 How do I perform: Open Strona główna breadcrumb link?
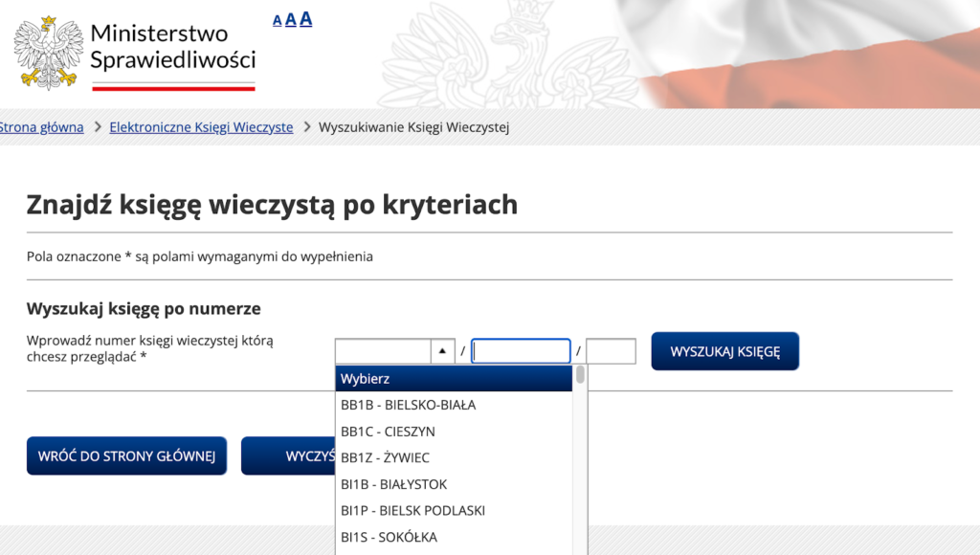click(41, 127)
